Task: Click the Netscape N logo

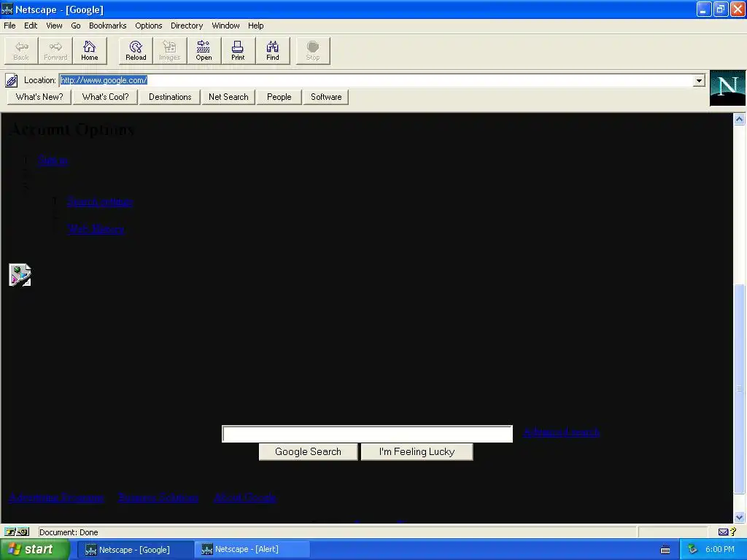Action: (x=727, y=88)
